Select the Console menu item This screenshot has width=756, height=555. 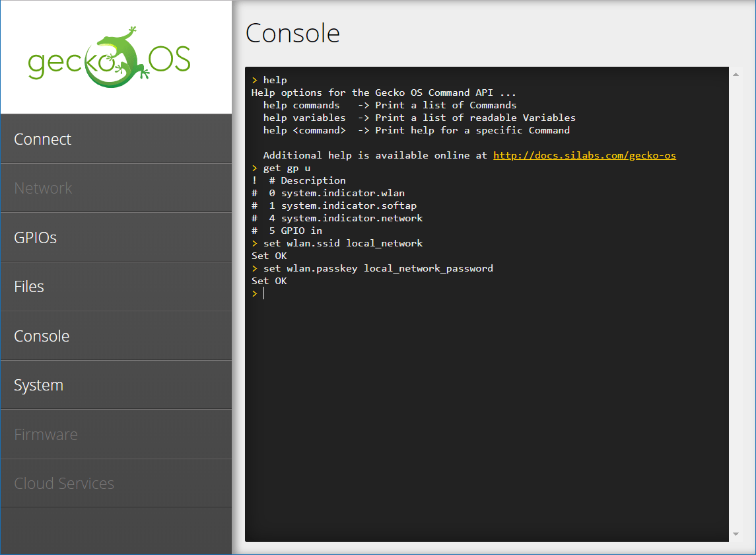click(x=116, y=336)
